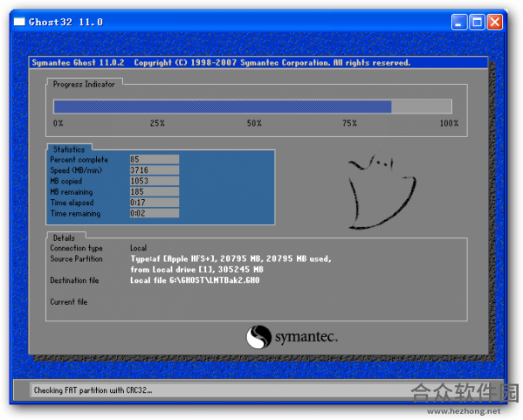Click the 75% progress scale mark

(x=349, y=123)
